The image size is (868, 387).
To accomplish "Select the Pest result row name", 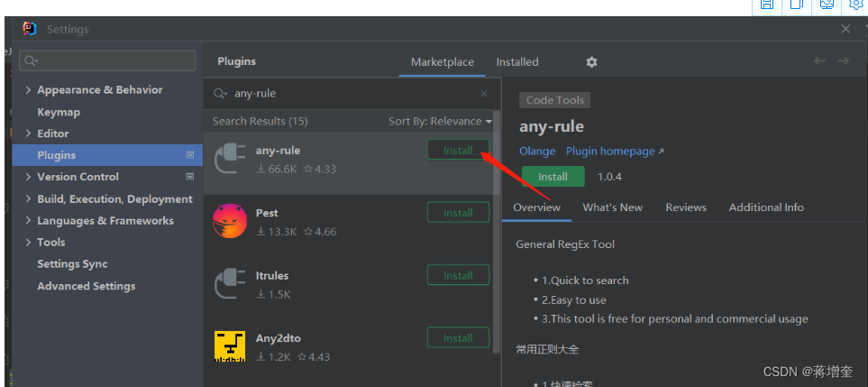I will [x=267, y=213].
